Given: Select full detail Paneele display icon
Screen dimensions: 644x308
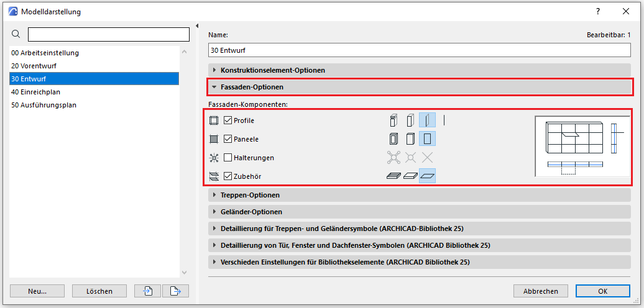Looking at the screenshot, I should tap(393, 139).
